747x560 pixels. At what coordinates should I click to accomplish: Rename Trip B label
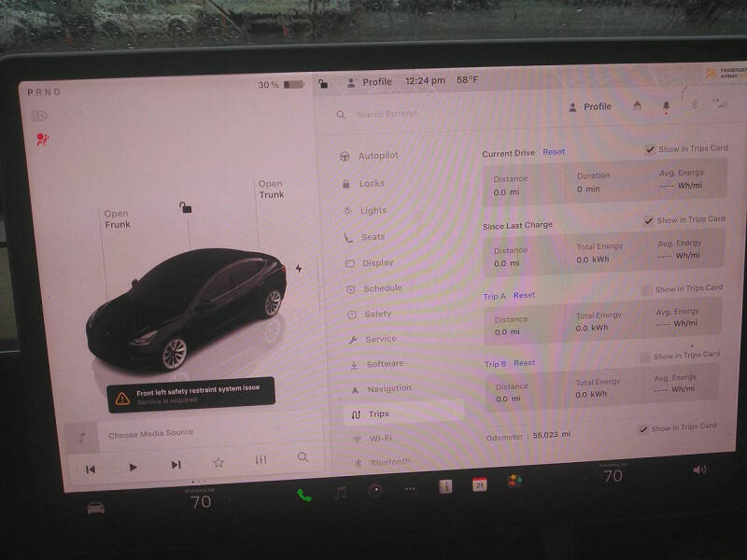click(495, 364)
